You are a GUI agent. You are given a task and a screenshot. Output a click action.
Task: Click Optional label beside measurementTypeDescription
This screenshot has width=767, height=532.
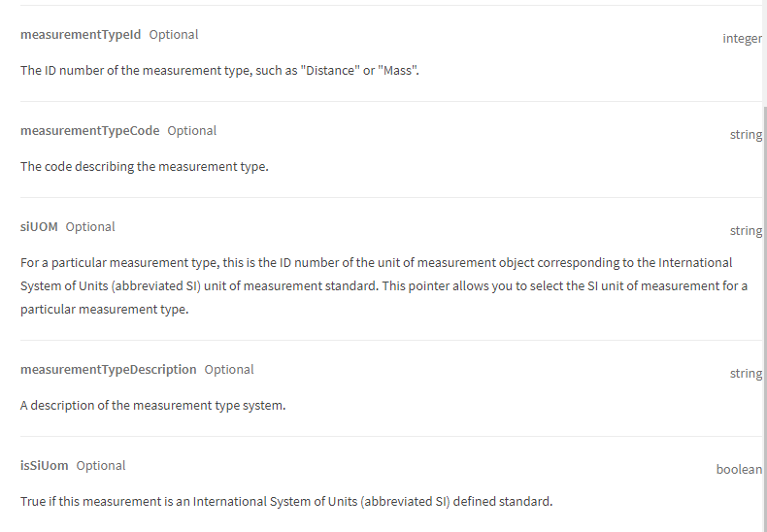click(229, 370)
